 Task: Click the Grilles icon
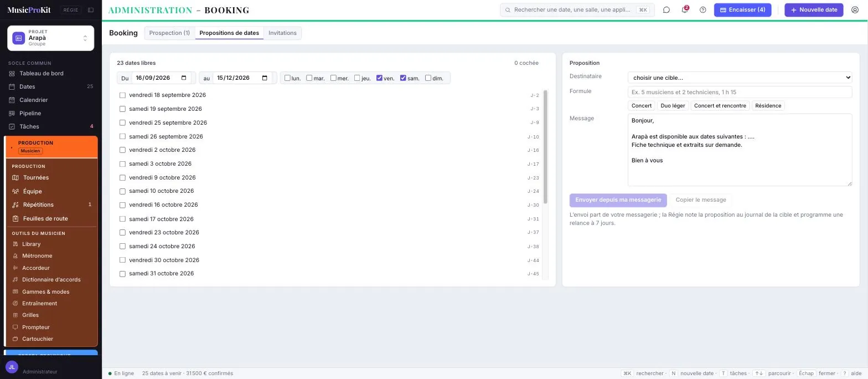pos(15,315)
